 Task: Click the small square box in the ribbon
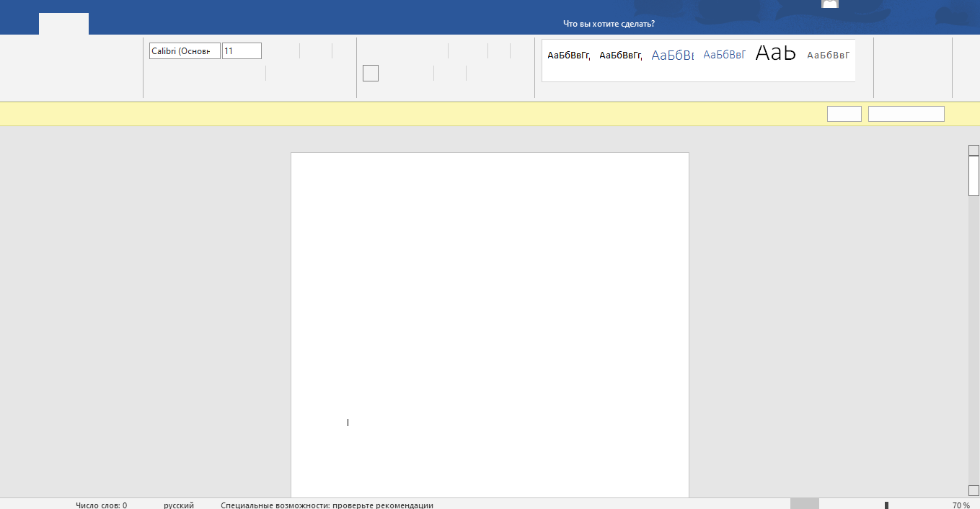(x=370, y=73)
